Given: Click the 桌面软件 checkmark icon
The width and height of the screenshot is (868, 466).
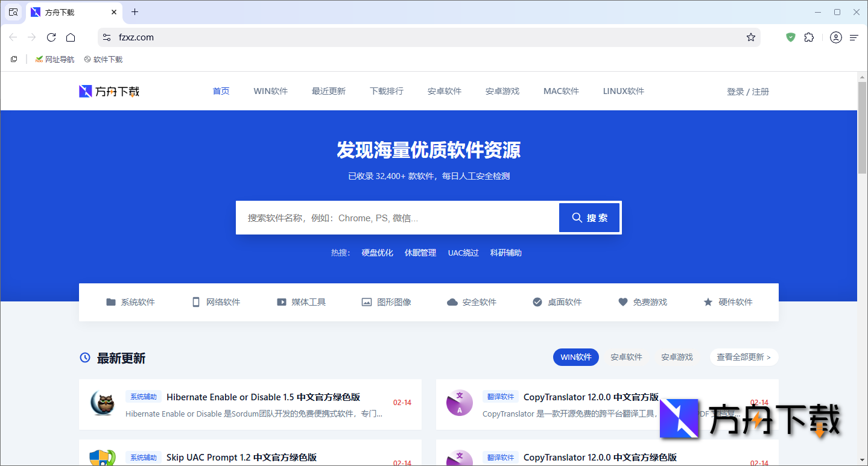Looking at the screenshot, I should [537, 301].
